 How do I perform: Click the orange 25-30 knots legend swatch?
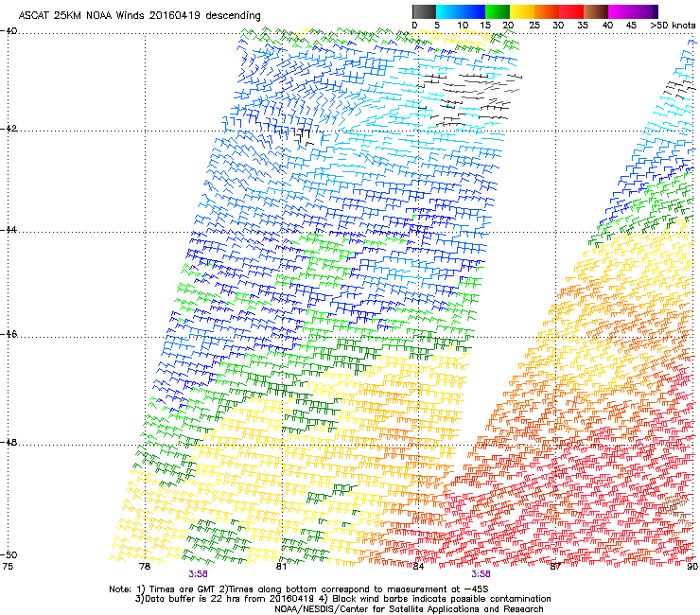coord(547,11)
